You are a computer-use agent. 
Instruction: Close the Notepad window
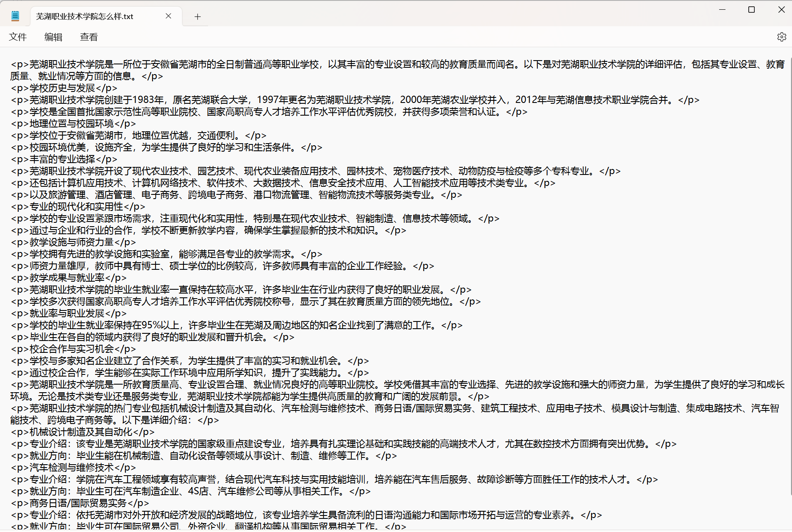781,9
